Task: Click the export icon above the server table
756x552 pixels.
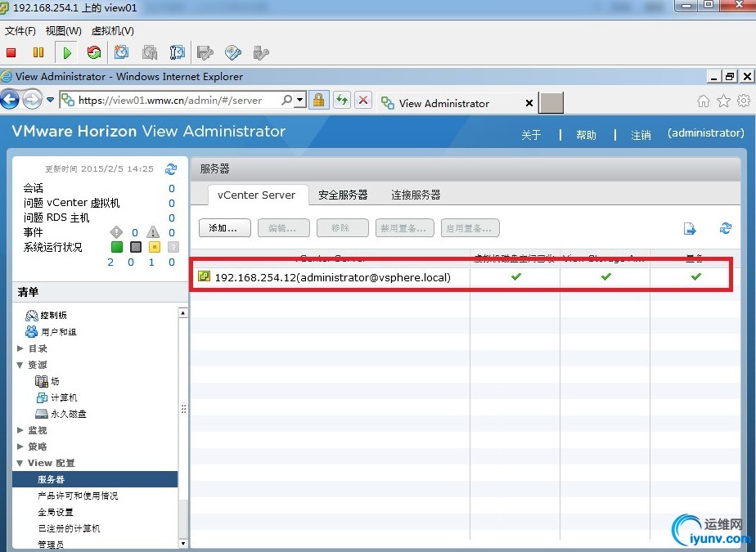Action: (690, 228)
